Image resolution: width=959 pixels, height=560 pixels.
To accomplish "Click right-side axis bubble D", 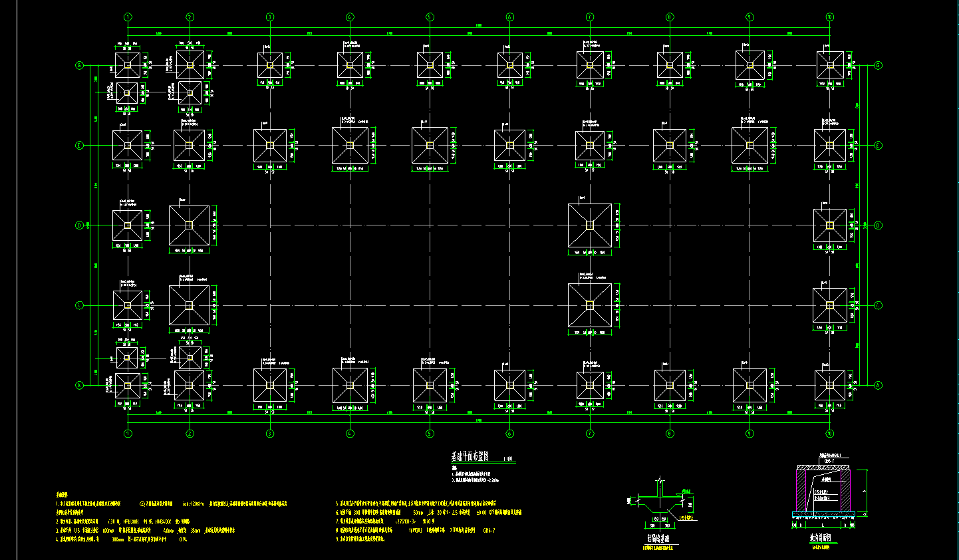I will (x=878, y=225).
